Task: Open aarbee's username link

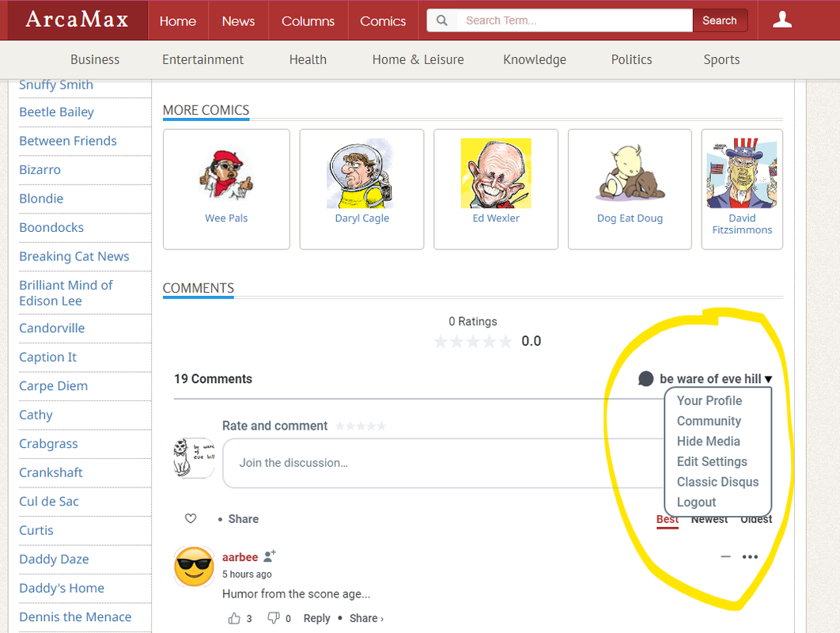Action: (x=240, y=557)
